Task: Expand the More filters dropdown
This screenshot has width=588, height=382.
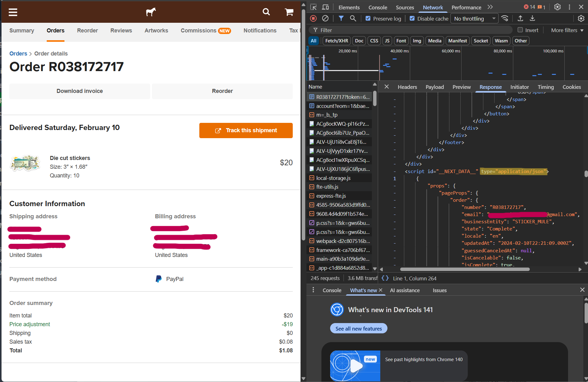Action: 567,30
